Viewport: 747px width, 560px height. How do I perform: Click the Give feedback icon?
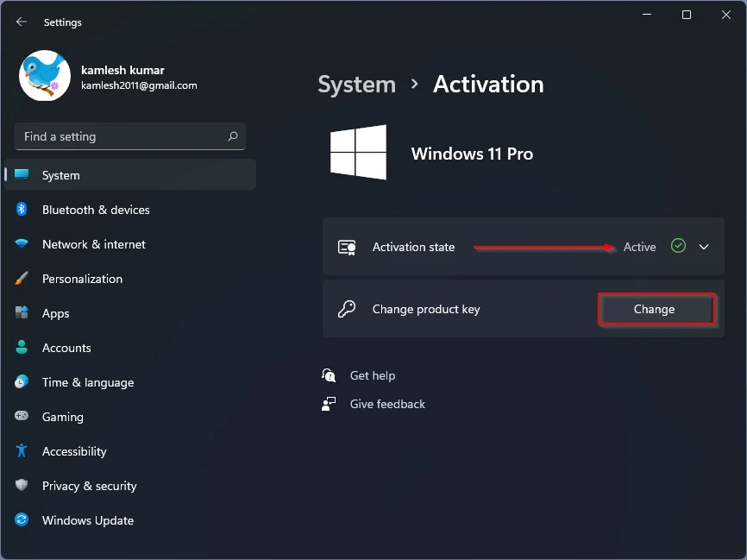pos(329,404)
